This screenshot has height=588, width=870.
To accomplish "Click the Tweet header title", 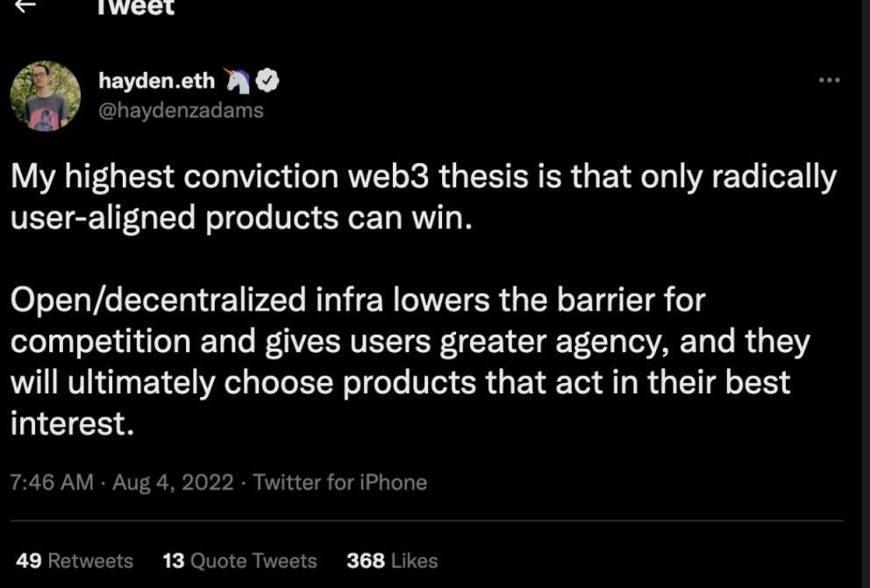I will [136, 7].
